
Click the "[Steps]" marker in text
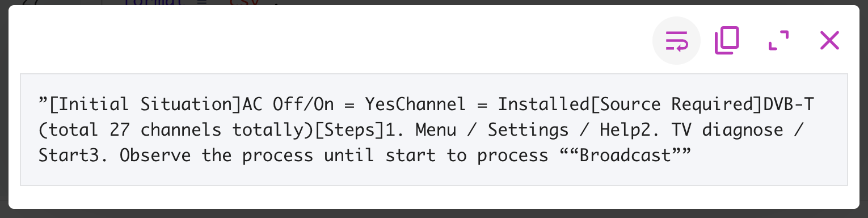[349, 130]
